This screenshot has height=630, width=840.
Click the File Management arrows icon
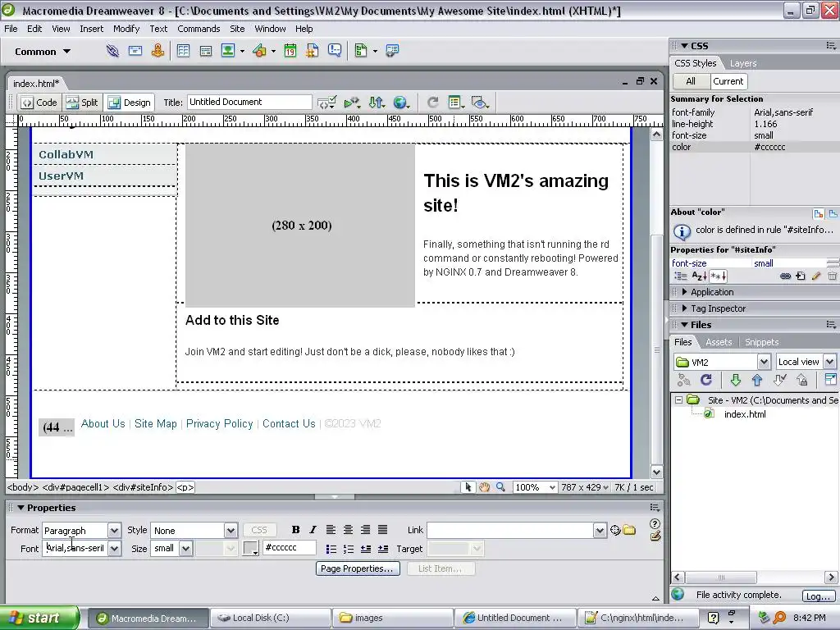tap(377, 103)
